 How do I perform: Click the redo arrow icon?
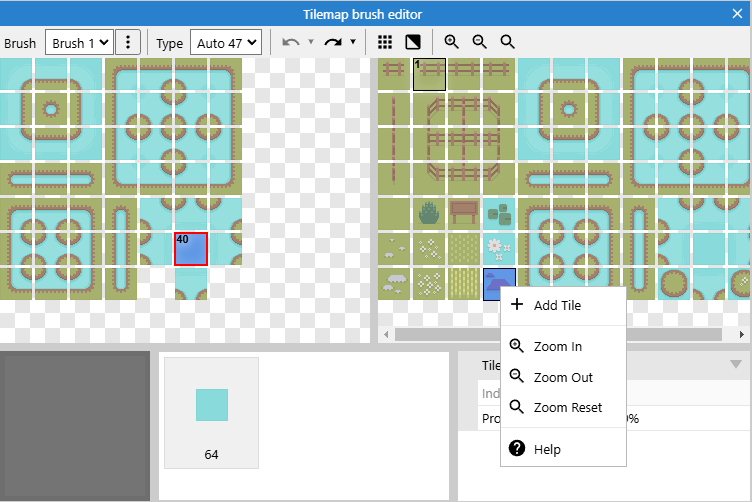(333, 42)
